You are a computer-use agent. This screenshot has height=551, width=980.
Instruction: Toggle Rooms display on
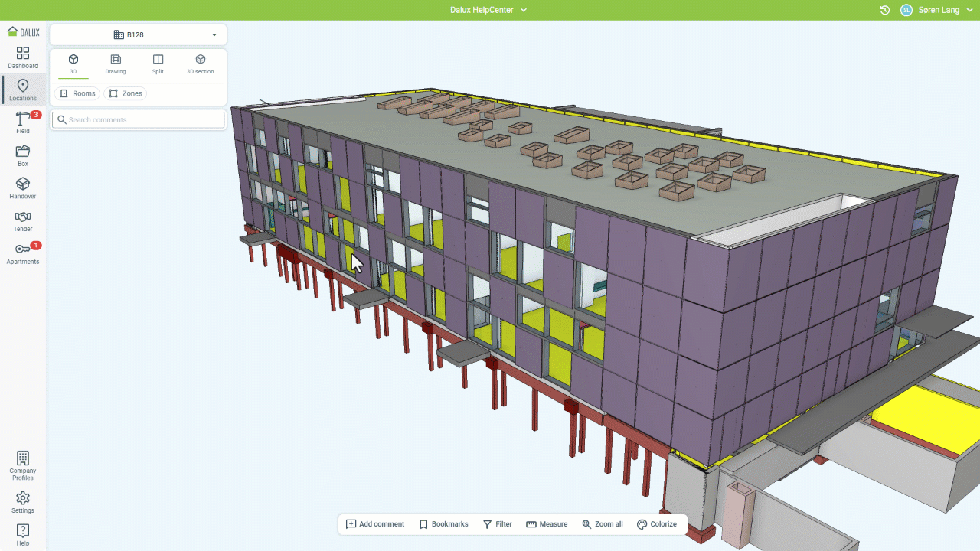pyautogui.click(x=77, y=93)
